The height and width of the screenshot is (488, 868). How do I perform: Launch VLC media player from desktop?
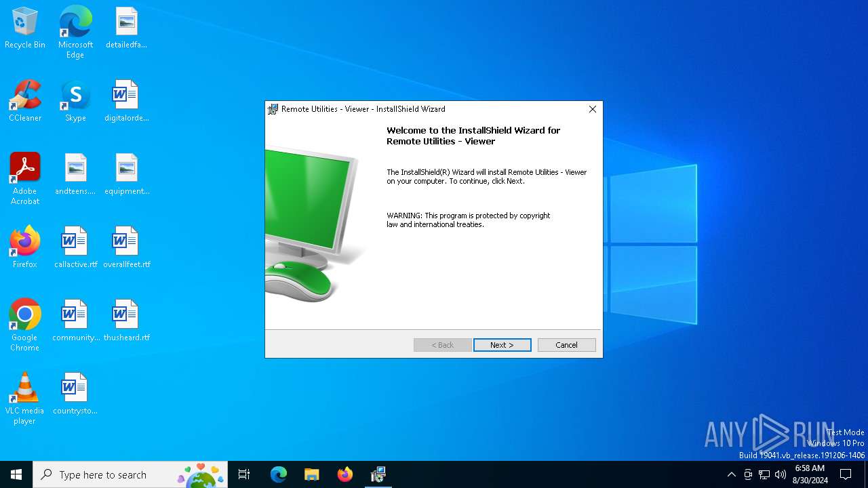pos(25,399)
